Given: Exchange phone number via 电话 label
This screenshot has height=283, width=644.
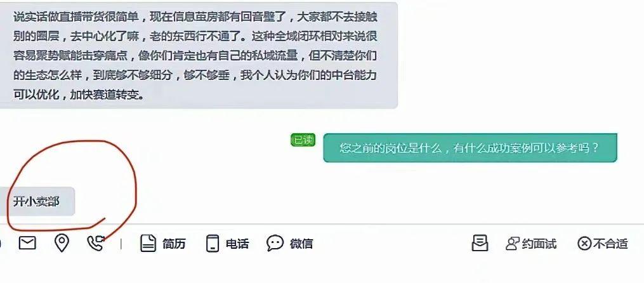Looking at the screenshot, I should tap(237, 244).
